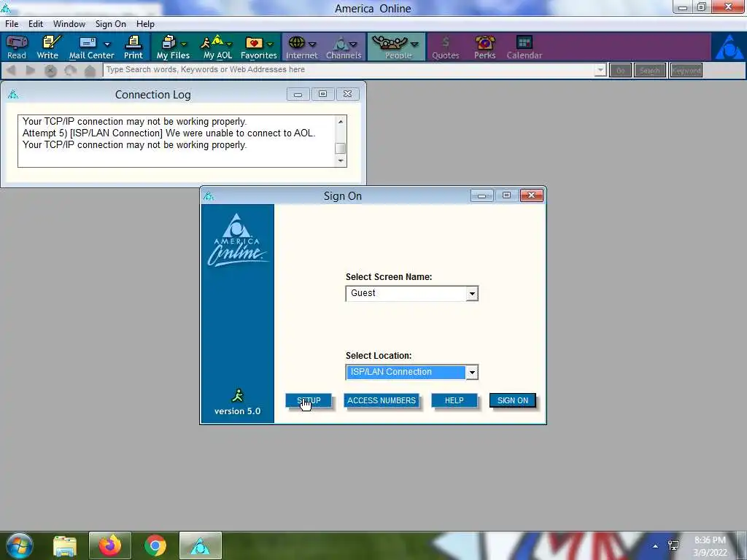Open the Select Location dropdown

tap(472, 373)
